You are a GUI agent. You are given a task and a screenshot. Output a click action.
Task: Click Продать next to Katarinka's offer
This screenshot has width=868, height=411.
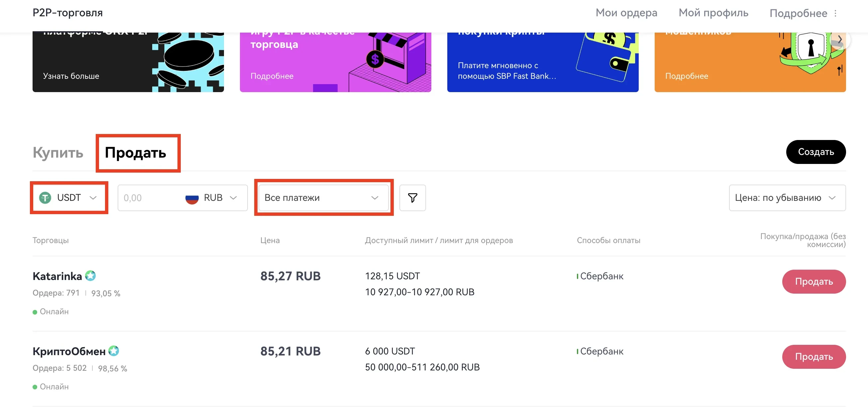pos(814,281)
